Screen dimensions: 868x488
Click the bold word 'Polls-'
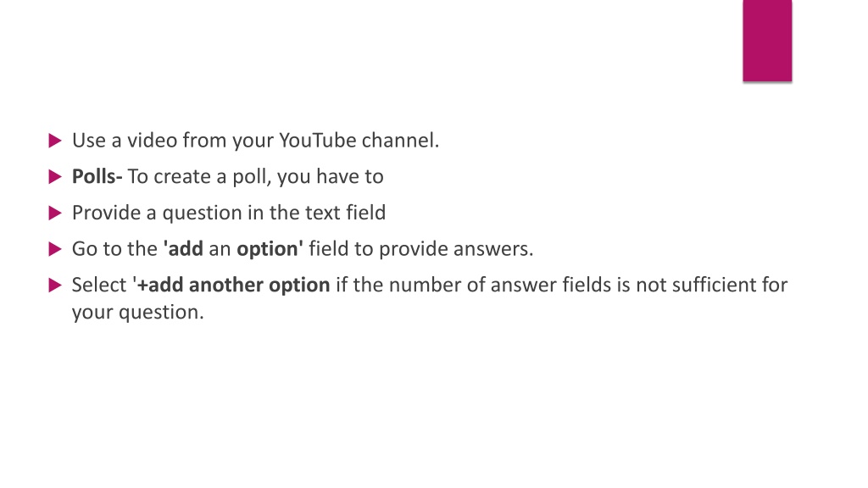pos(97,176)
